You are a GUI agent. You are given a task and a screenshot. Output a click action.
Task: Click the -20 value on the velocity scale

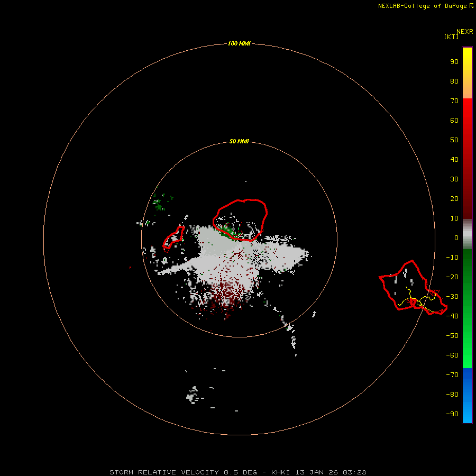click(x=452, y=277)
